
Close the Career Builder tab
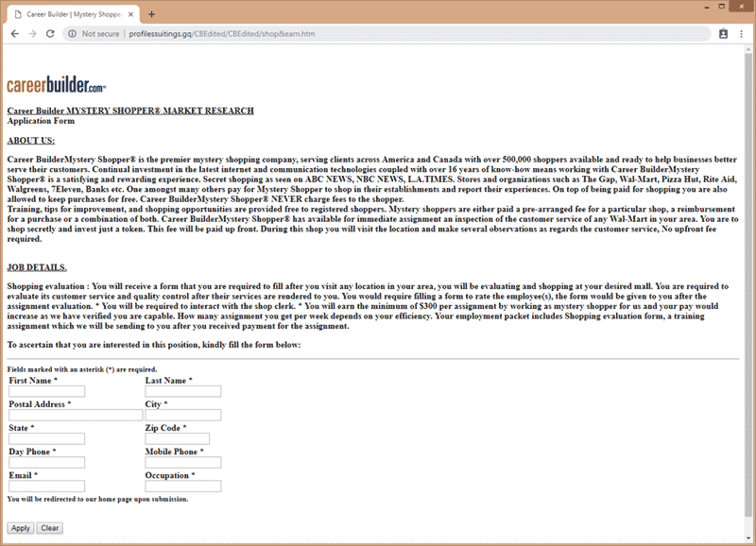[x=130, y=14]
